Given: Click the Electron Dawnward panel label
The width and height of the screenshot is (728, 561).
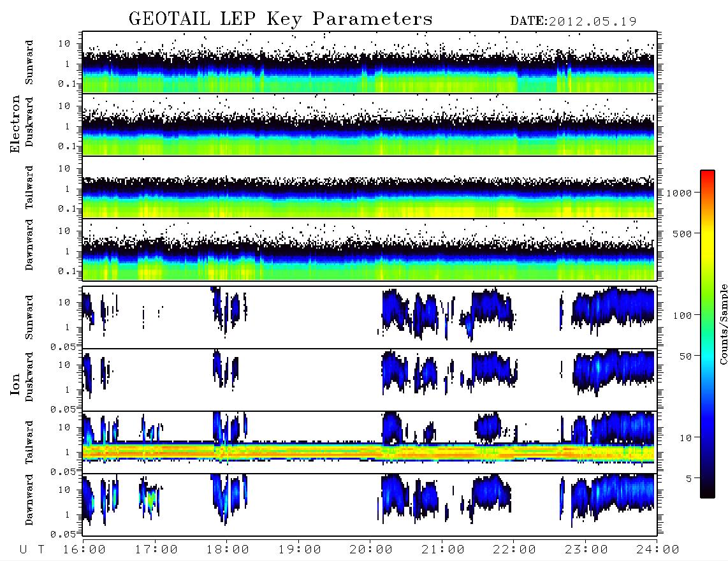Looking at the screenshot, I should coord(29,245).
